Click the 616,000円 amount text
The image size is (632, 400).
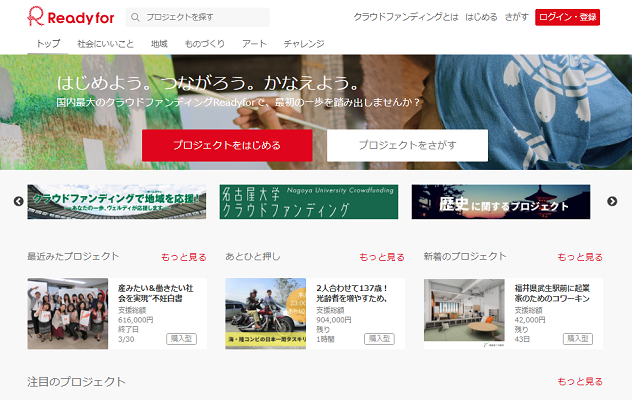(135, 320)
